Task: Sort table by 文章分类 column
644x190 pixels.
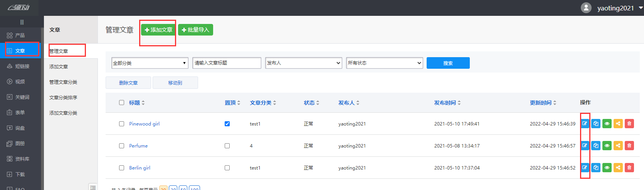Action: click(x=263, y=103)
